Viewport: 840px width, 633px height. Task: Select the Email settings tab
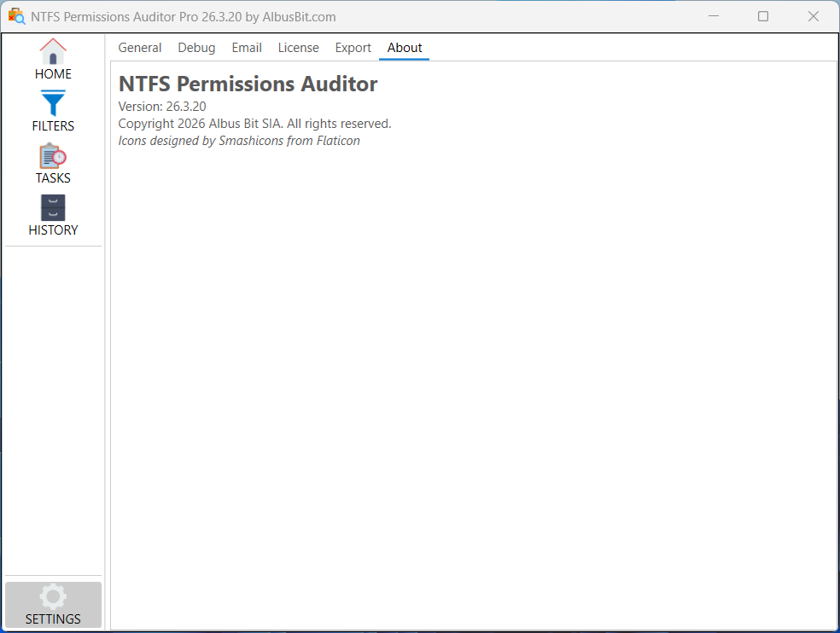coord(247,48)
